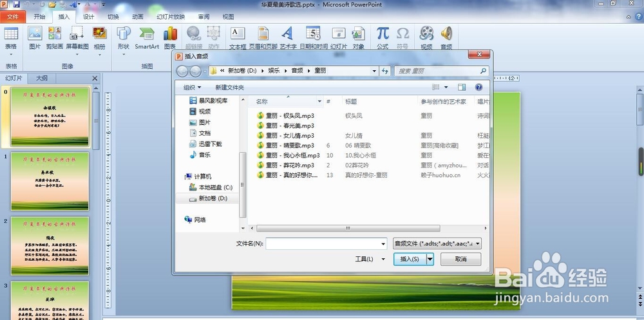Viewport: 644px width, 320px height.
Task: Select 本地磁盘 (C:) in navigation tree
Action: tap(211, 187)
